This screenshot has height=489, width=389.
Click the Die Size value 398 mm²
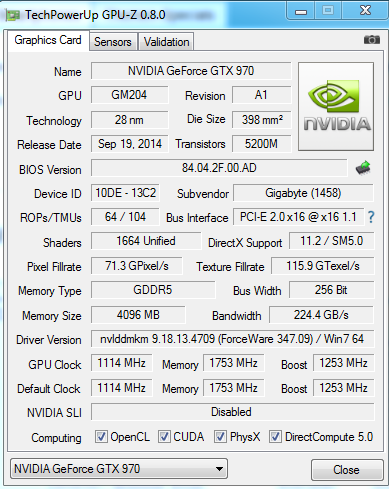point(262,120)
